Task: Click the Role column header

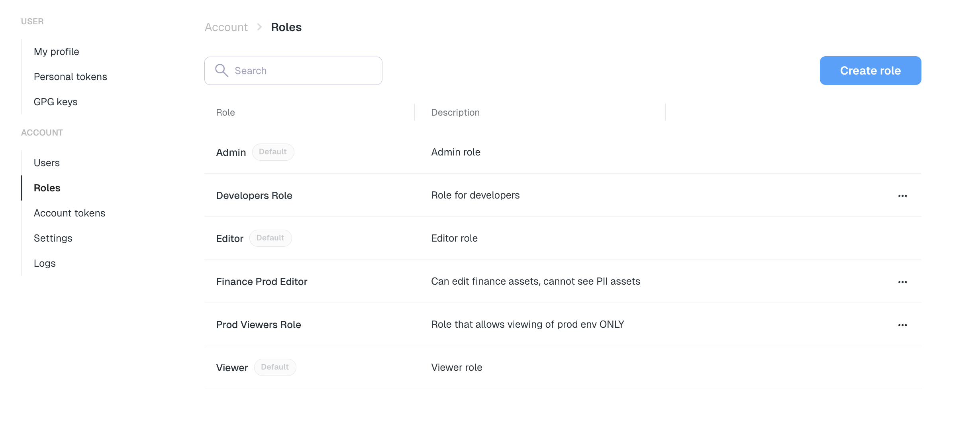Action: click(225, 112)
